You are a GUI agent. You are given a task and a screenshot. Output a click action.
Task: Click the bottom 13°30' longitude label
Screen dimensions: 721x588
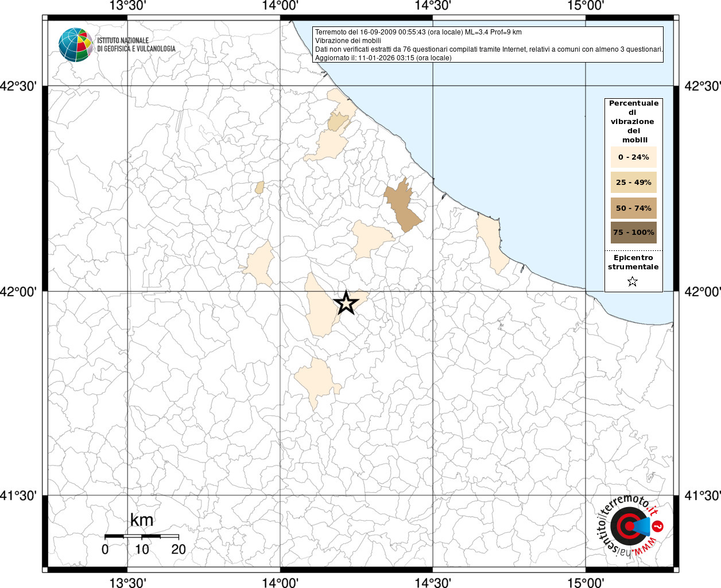click(x=126, y=583)
